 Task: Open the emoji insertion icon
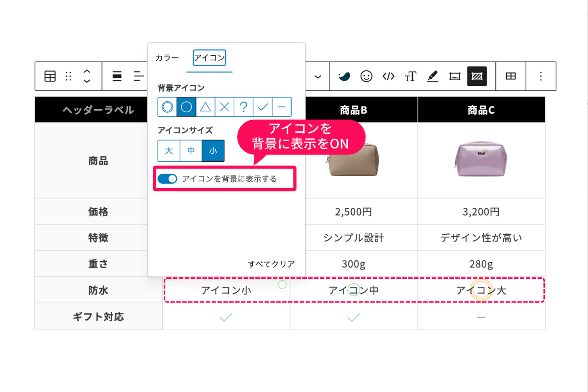366,76
